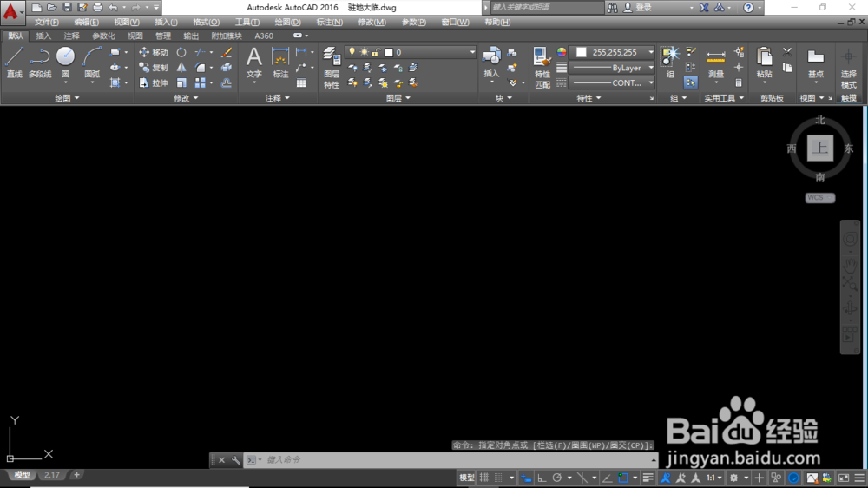The height and width of the screenshot is (488, 868).
Task: Toggle snap mode in status bar
Action: coord(499,478)
